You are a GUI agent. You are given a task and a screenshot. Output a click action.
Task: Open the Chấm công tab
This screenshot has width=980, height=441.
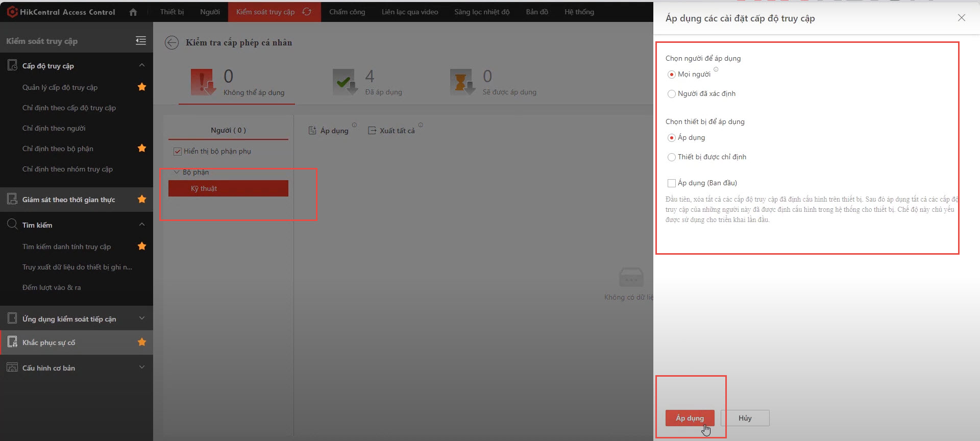(x=347, y=12)
